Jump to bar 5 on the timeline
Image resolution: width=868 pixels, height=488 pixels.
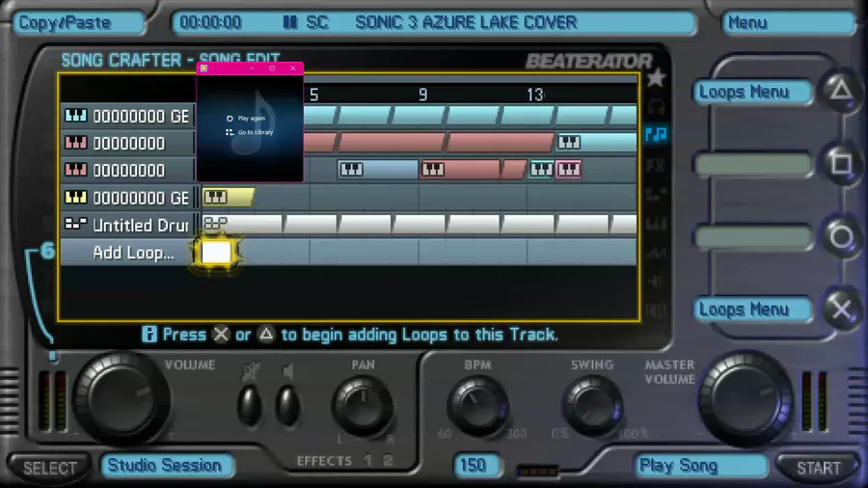313,95
